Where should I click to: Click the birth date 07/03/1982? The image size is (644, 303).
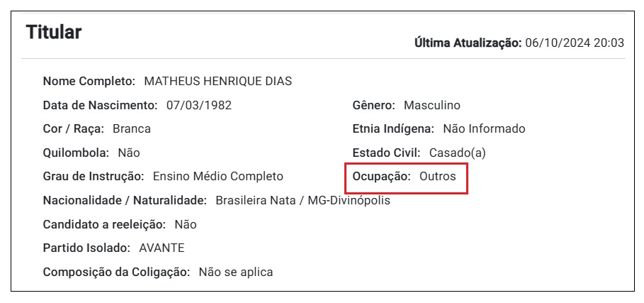point(199,105)
